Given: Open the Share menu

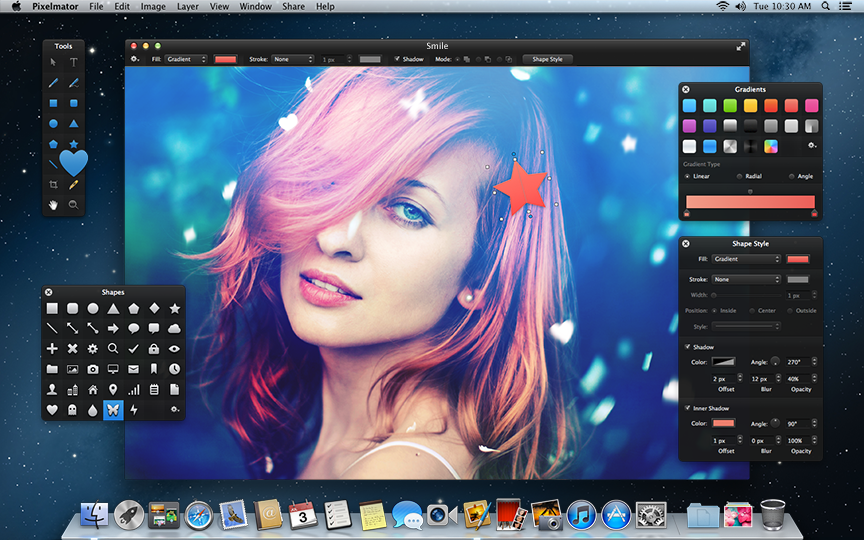Looking at the screenshot, I should click(x=293, y=6).
